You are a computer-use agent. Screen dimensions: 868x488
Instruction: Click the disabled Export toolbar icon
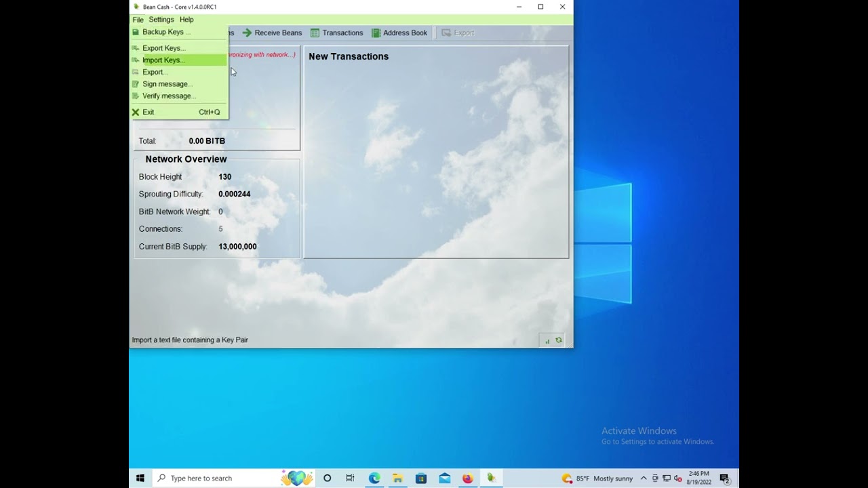pos(446,33)
